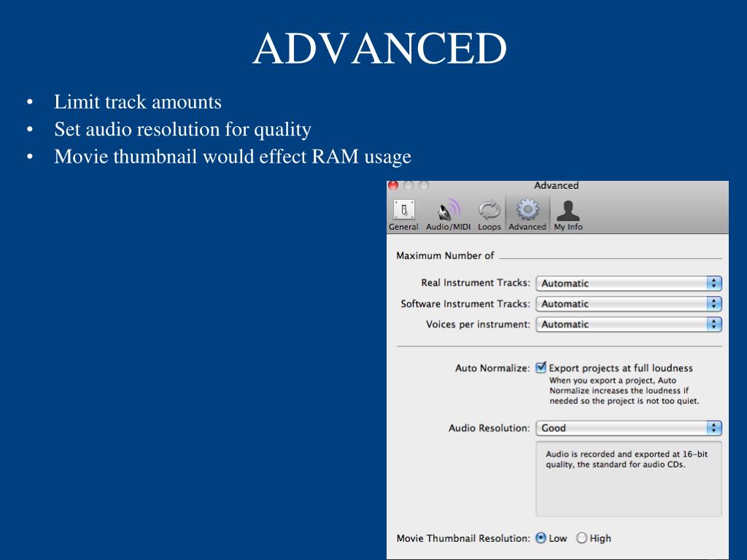Click the 'Audio Resolution:' label
Image resolution: width=747 pixels, height=560 pixels.
[x=489, y=428]
